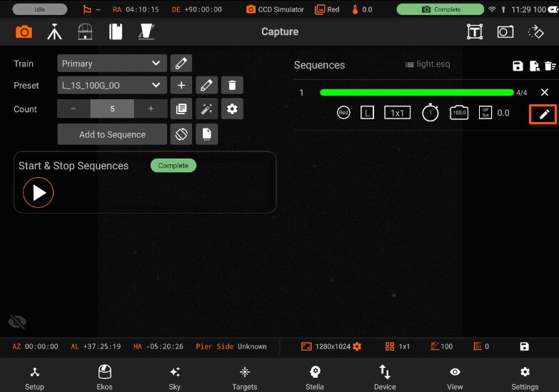Open the camera preview frame icon

click(505, 32)
